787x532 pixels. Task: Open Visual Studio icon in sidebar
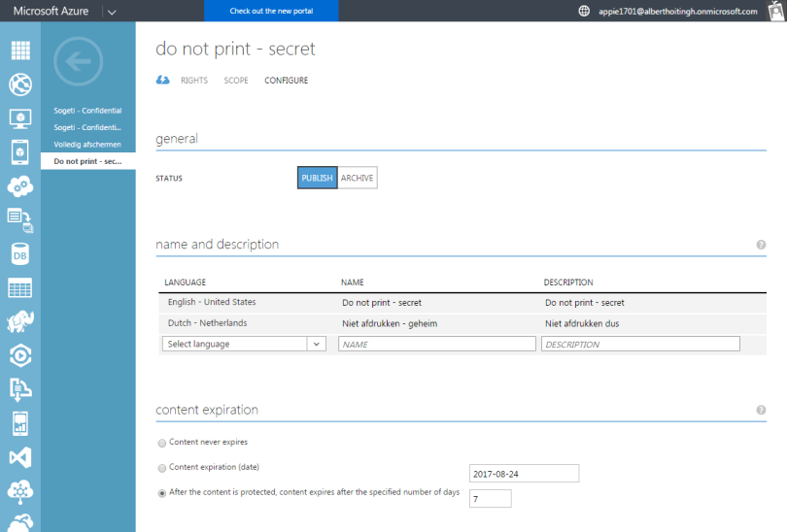coord(19,457)
